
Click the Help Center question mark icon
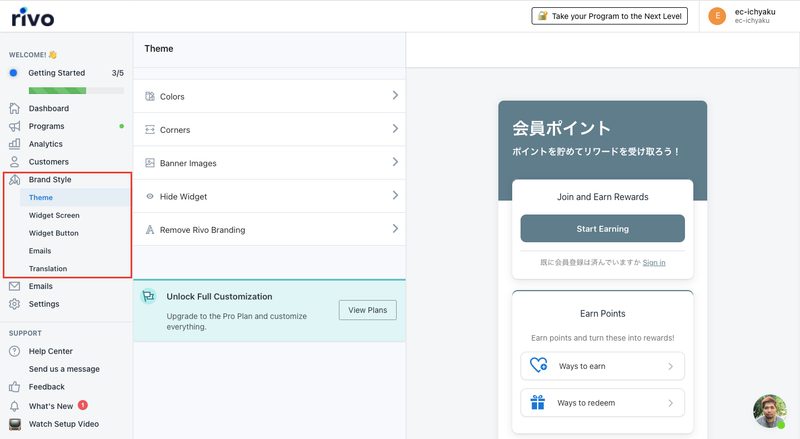coord(14,351)
